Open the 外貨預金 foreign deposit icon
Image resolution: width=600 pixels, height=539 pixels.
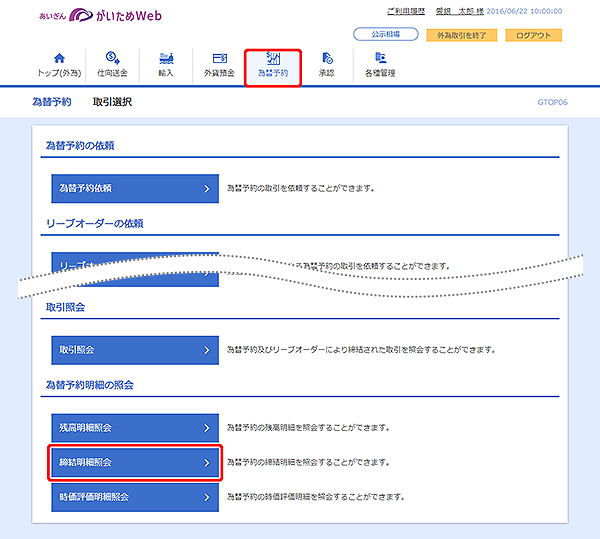coord(220,58)
